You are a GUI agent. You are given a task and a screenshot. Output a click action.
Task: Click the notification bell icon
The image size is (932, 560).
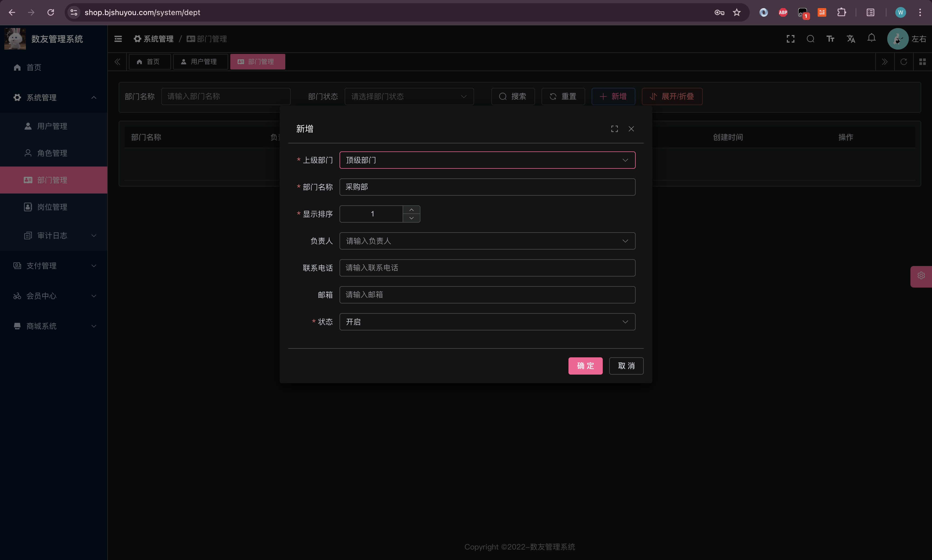pos(872,38)
